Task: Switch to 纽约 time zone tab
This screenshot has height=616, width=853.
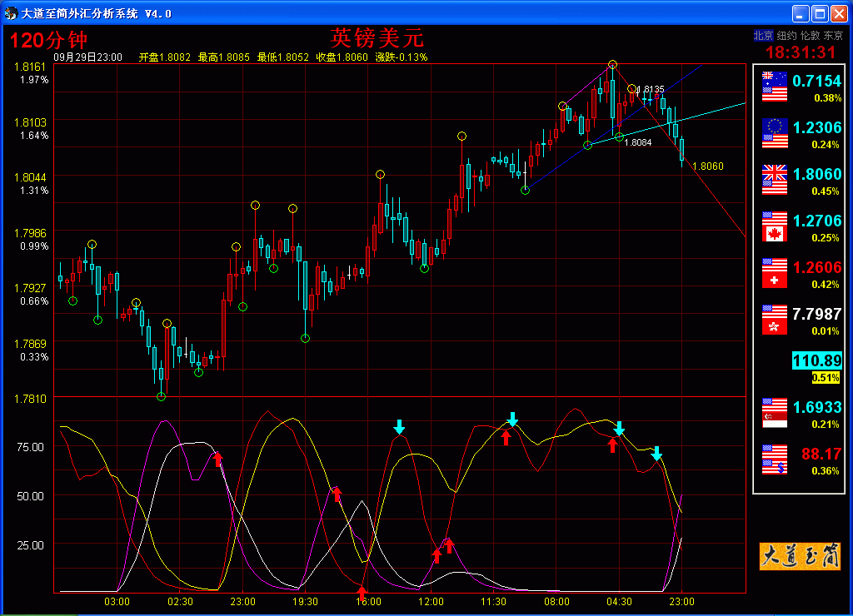Action: (786, 36)
